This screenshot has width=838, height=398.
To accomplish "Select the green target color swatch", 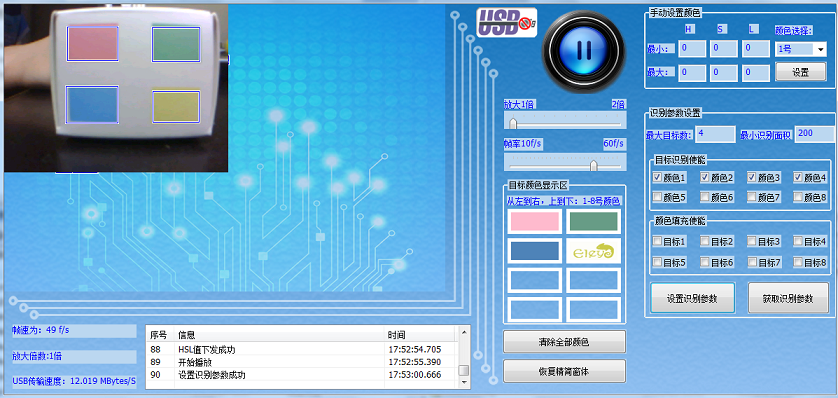I will 593,221.
